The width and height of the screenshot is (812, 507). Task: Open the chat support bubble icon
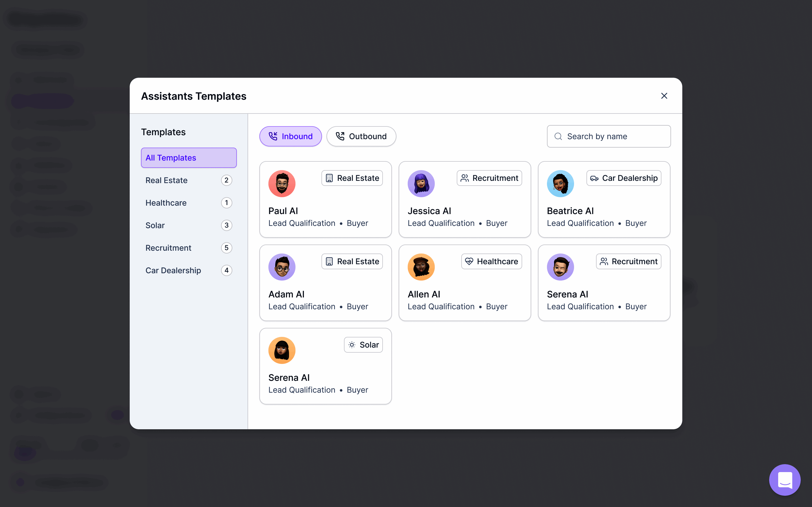tap(784, 479)
